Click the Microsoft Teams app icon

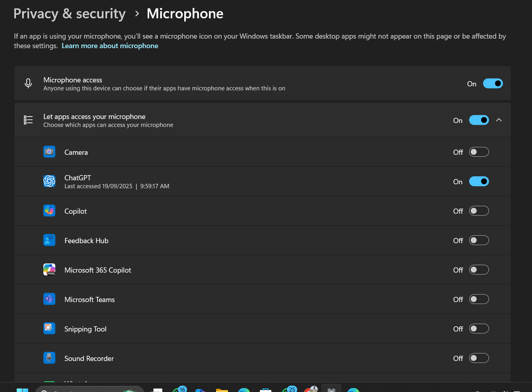tap(49, 299)
